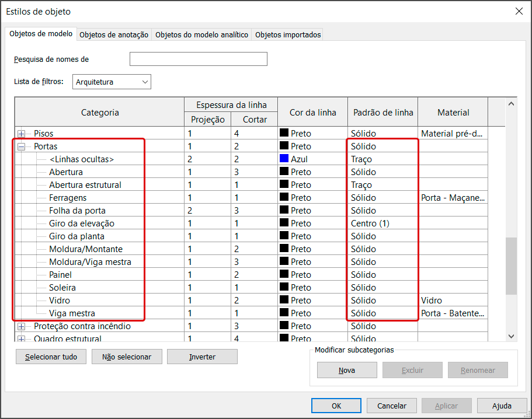Click the Selecionar tudo button
532x419 pixels.
click(51, 357)
